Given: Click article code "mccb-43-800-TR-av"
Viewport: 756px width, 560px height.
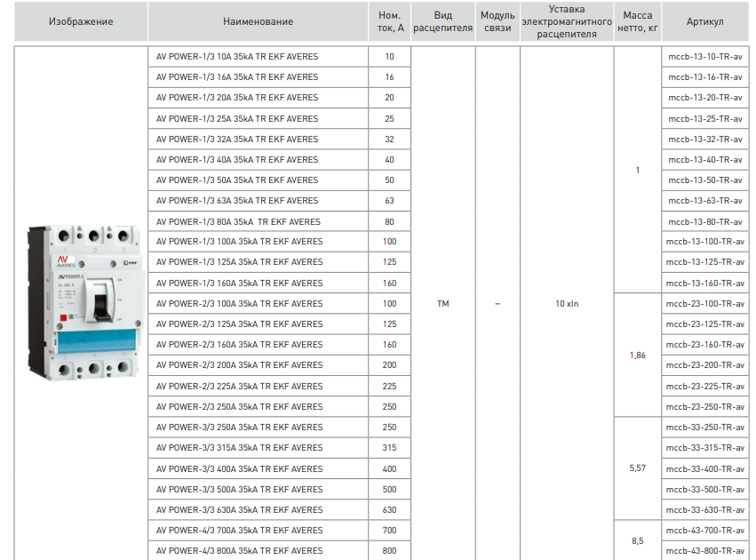Looking at the screenshot, I should (704, 551).
